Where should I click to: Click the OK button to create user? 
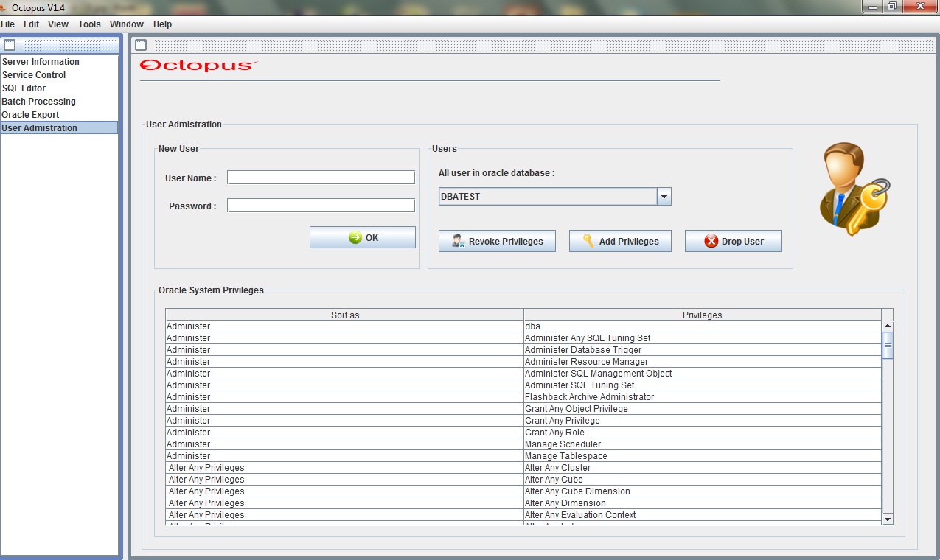[363, 237]
